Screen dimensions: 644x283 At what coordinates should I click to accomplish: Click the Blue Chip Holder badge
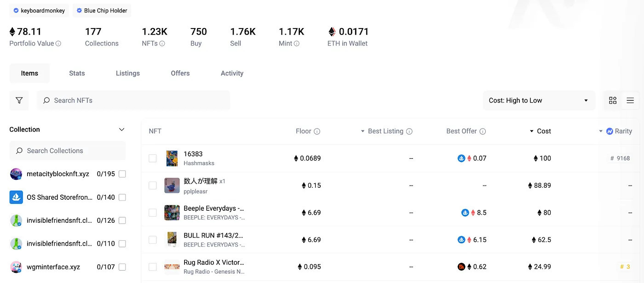(101, 11)
